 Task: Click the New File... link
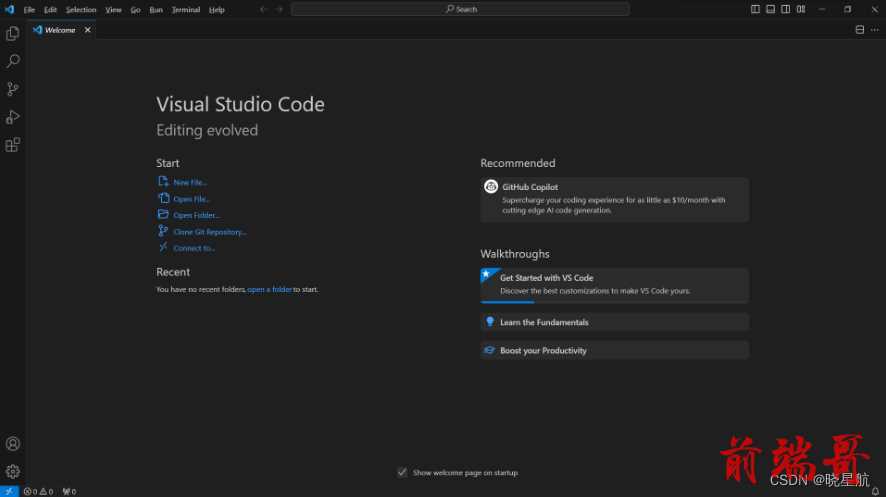(190, 182)
